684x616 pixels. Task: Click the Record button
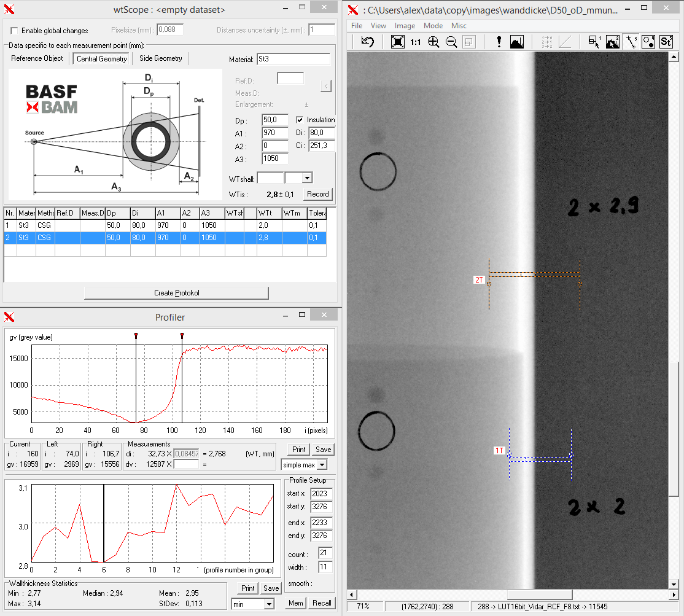(x=317, y=194)
